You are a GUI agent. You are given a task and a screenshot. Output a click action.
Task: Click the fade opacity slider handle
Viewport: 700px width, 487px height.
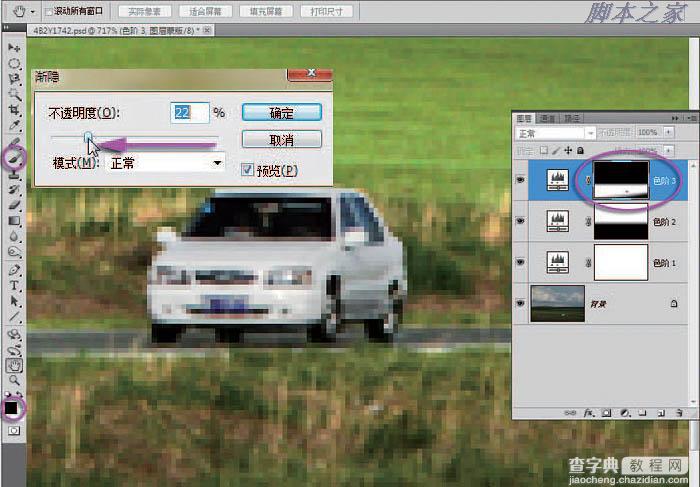click(88, 137)
